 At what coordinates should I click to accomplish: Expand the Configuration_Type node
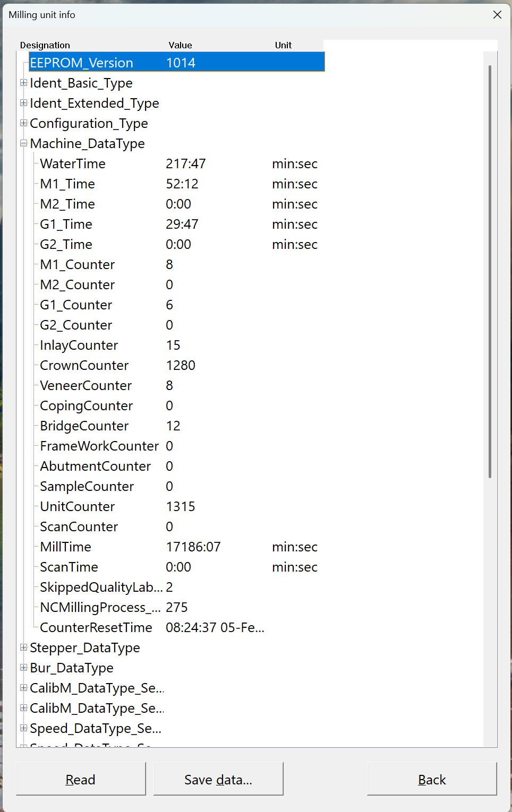pyautogui.click(x=23, y=123)
